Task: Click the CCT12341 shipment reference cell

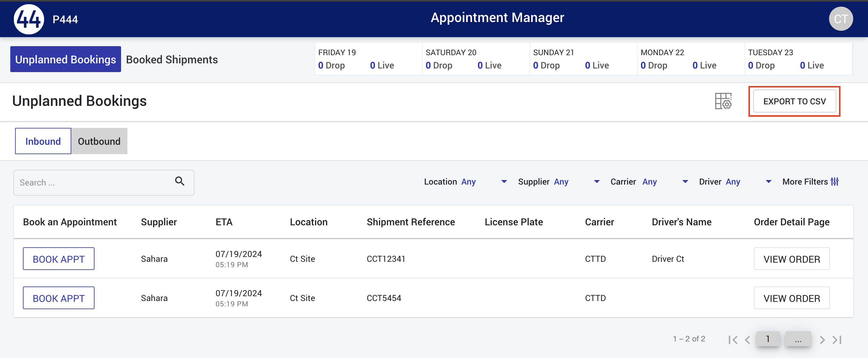Action: tap(386, 259)
